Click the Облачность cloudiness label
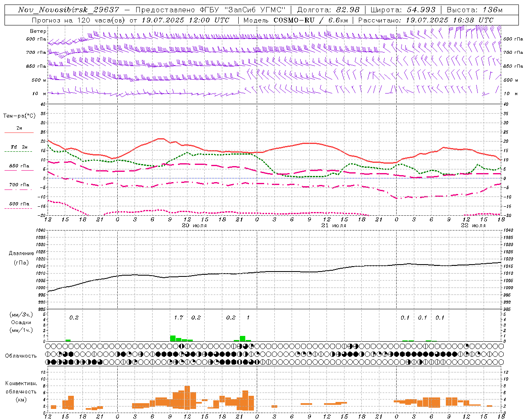Viewport: 525px width, 420px height. [21, 356]
